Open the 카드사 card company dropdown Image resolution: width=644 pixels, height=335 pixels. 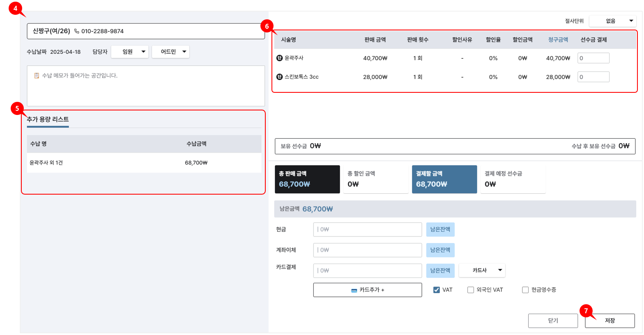click(x=482, y=270)
